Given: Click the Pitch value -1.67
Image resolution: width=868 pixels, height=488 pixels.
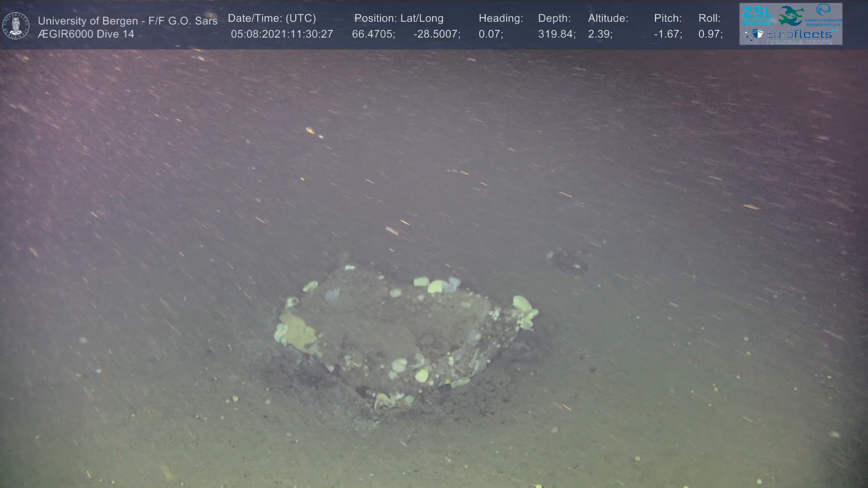Looking at the screenshot, I should click(x=667, y=34).
